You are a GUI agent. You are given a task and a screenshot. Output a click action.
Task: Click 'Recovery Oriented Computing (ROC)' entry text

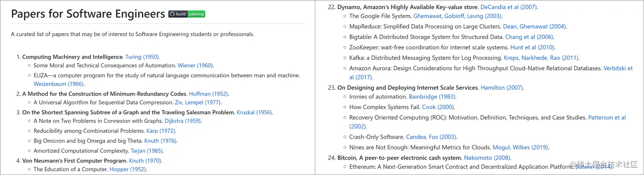pyautogui.click(x=468, y=117)
